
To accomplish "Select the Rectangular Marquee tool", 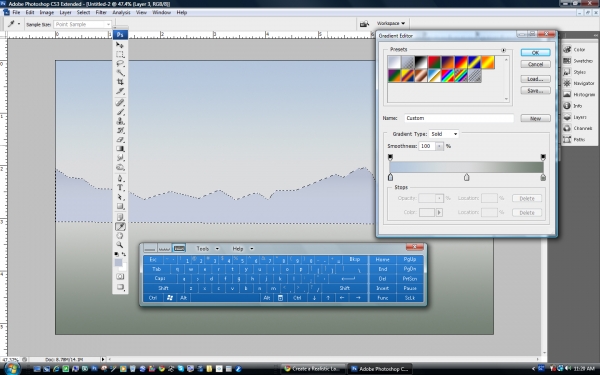I will [120, 54].
